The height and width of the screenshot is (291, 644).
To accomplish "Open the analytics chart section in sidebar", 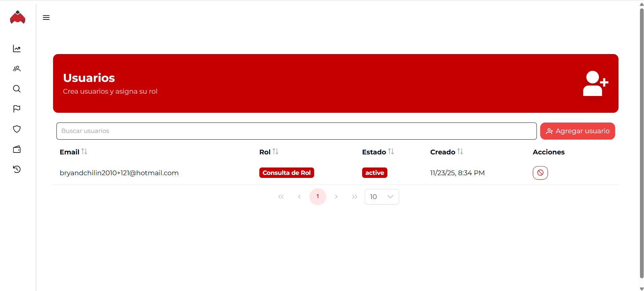I will 17,49.
